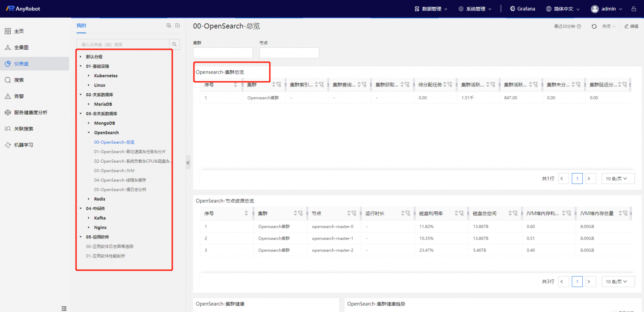Expand the Redis tree node
This screenshot has width=644, height=312.
click(x=89, y=199)
